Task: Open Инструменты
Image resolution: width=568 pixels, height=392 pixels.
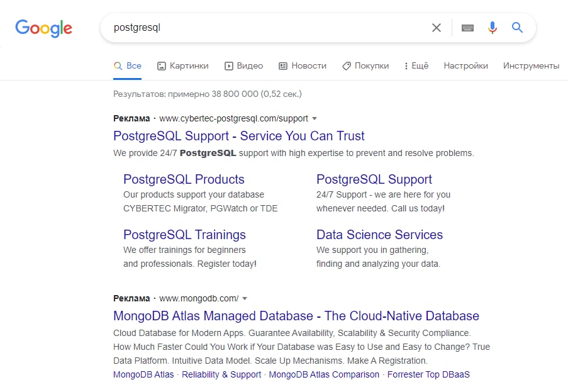Action: pyautogui.click(x=531, y=66)
